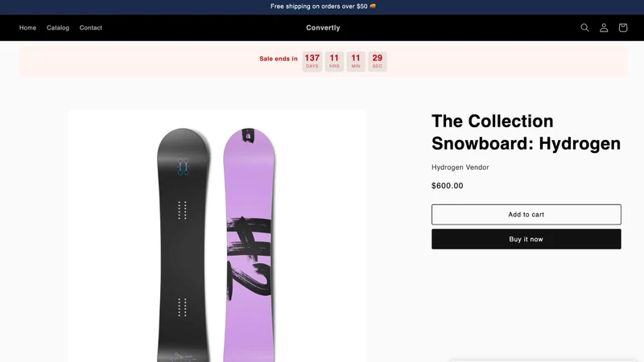Open the search magnifier icon

tap(584, 27)
